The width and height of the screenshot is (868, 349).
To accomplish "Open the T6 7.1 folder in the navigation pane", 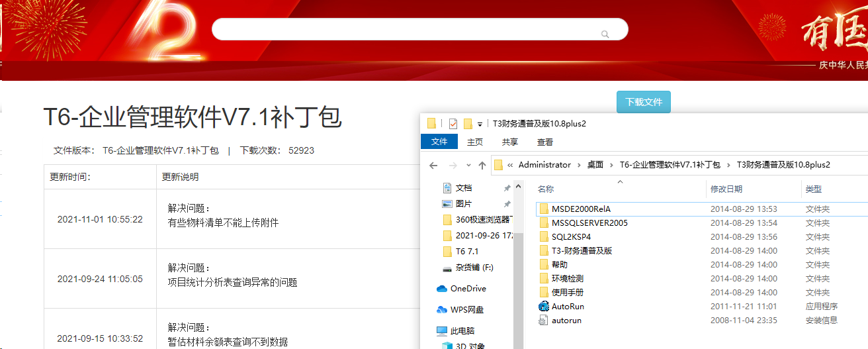I will pos(467,252).
